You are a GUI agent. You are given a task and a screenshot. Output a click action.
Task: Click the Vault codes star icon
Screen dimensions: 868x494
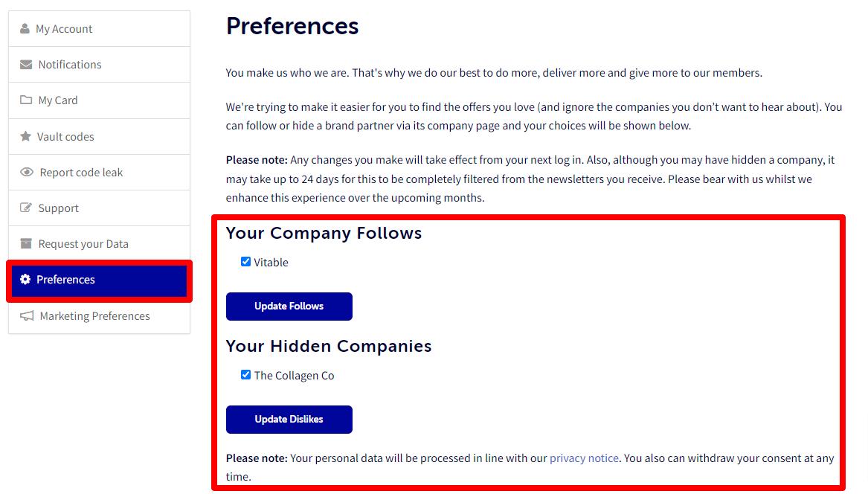[x=25, y=137]
